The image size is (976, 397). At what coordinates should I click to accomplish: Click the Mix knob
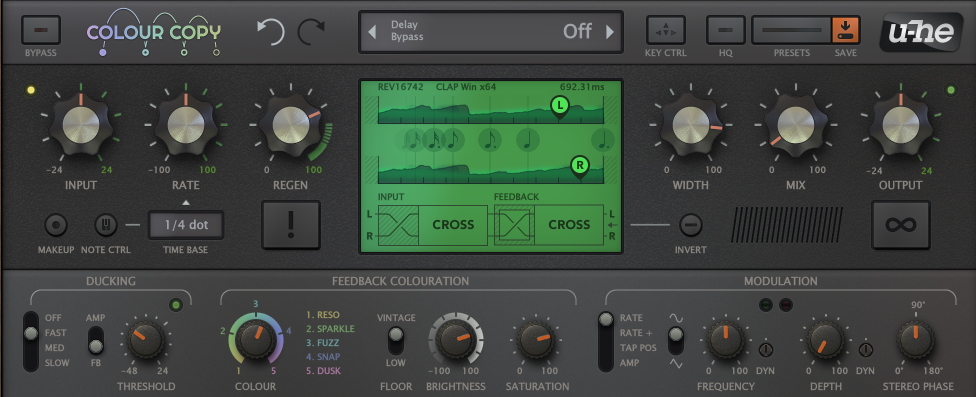click(795, 124)
